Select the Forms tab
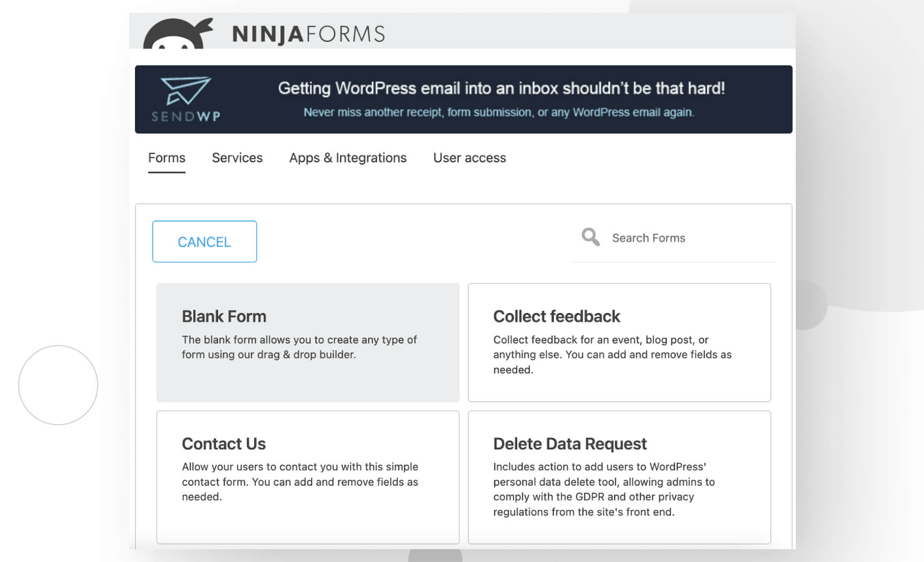 click(x=167, y=158)
